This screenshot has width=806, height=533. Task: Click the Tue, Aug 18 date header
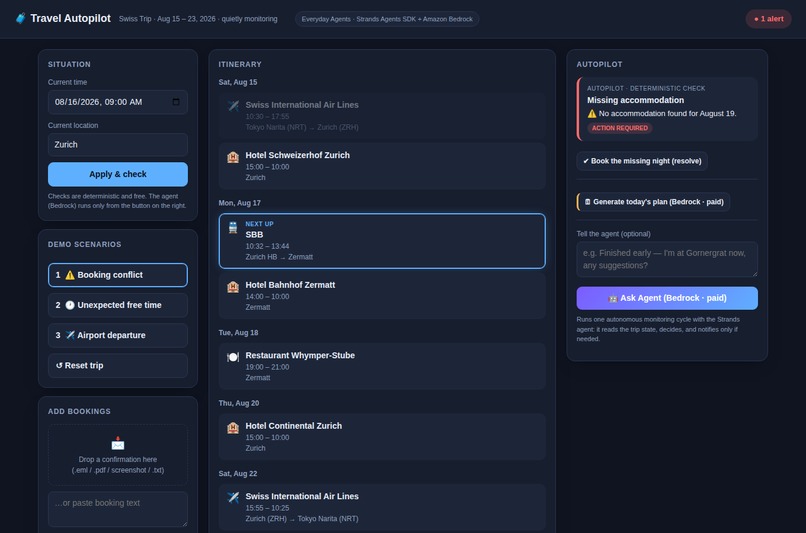(239, 333)
